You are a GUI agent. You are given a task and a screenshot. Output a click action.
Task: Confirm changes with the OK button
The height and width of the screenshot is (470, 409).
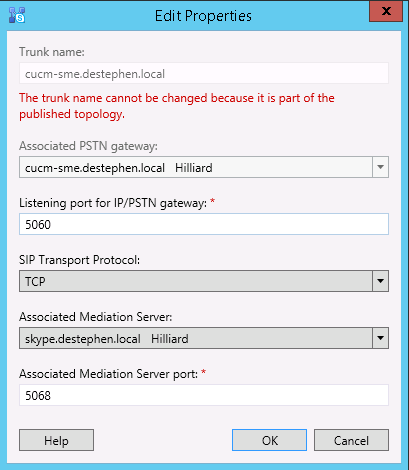[x=269, y=440]
